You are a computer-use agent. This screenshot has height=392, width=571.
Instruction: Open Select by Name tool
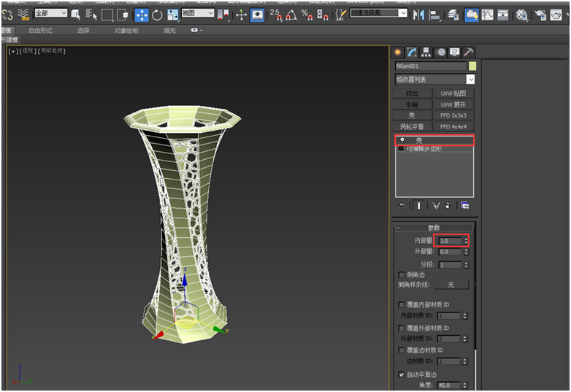(91, 15)
